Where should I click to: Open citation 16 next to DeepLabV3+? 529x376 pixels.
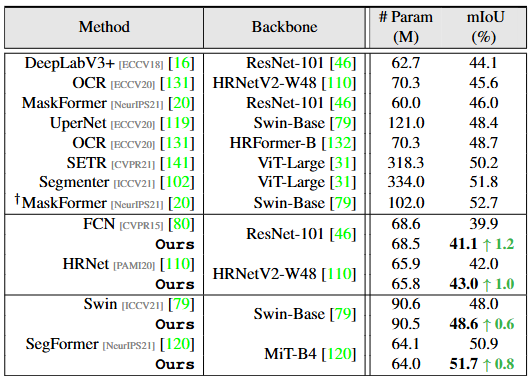pos(182,63)
